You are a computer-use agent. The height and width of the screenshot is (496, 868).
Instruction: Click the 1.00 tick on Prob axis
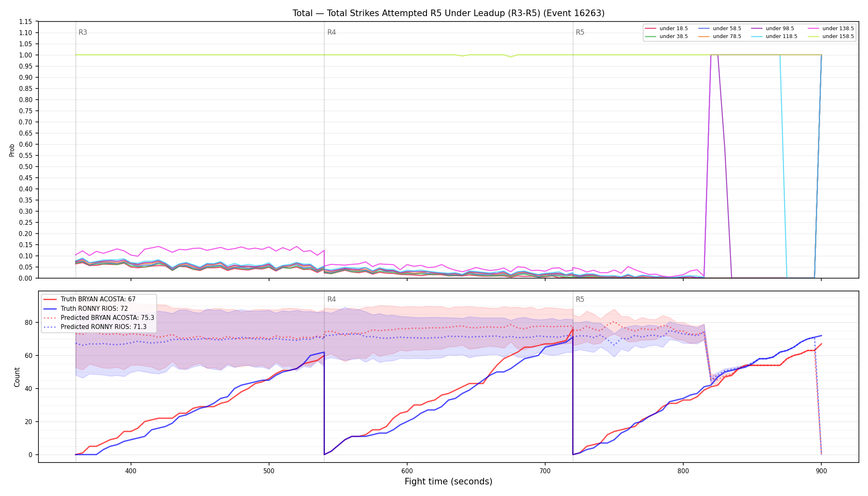[26, 55]
